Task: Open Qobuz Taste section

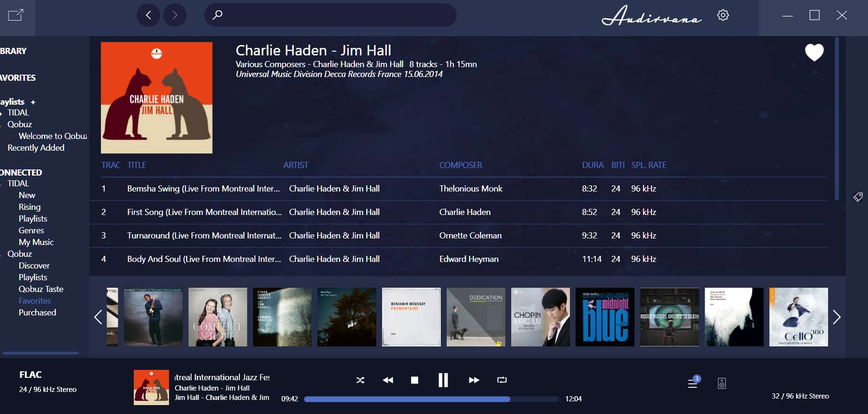Action: (x=41, y=289)
